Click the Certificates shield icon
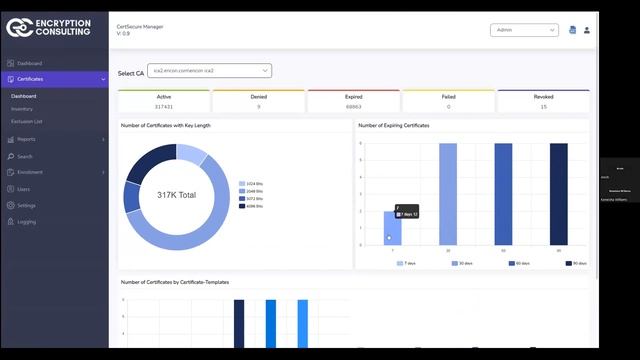This screenshot has height=360, width=640. pyautogui.click(x=11, y=79)
